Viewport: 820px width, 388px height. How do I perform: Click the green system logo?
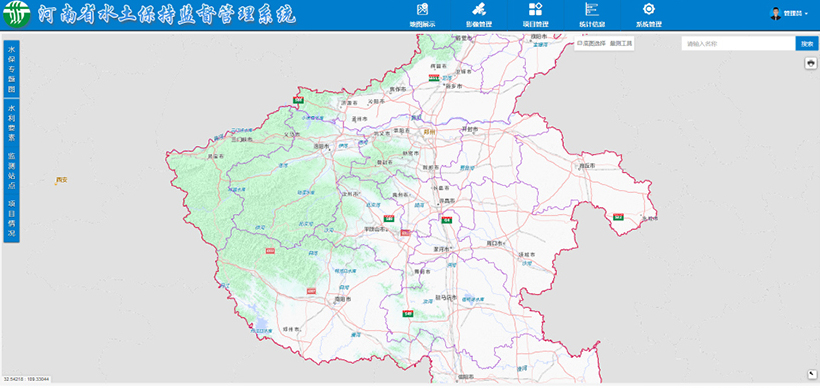pyautogui.click(x=17, y=15)
